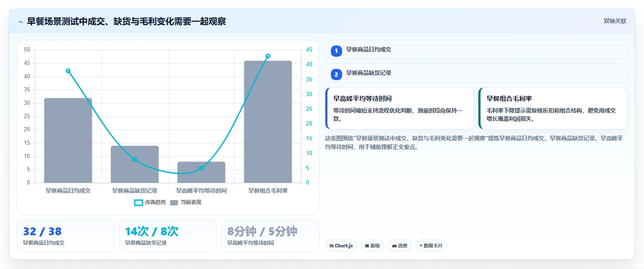Select the number 2 badge for 早餐商品缺货记录
This screenshot has height=269, width=644.
click(x=336, y=75)
